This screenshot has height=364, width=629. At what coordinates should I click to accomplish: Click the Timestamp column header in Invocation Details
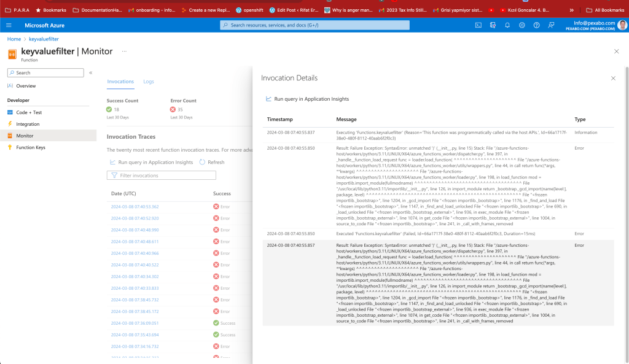click(279, 120)
